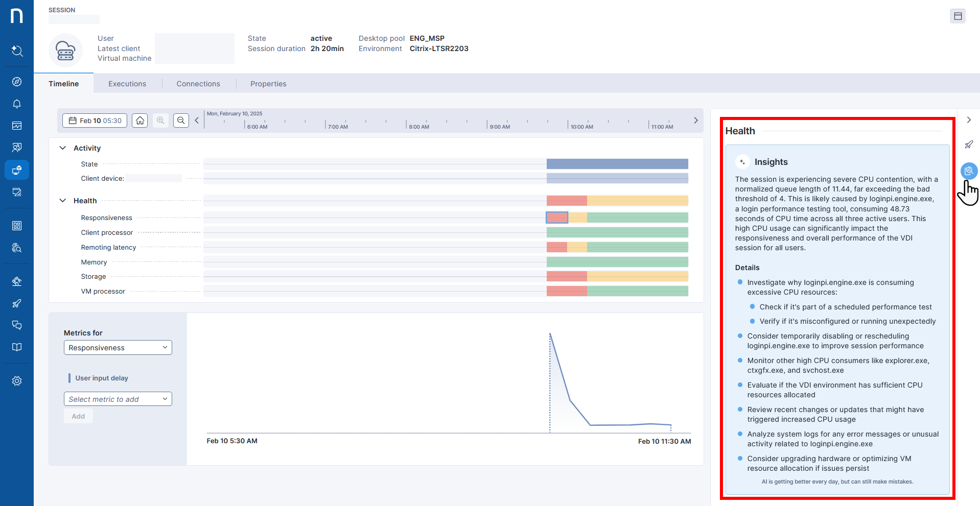980x506 pixels.
Task: Zoom out using the magnifier-minus timeline control
Action: tap(181, 121)
